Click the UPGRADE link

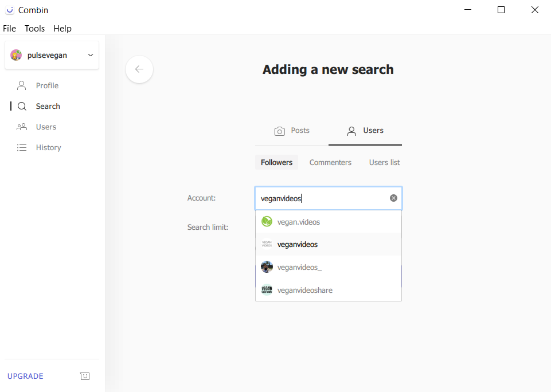(x=25, y=376)
